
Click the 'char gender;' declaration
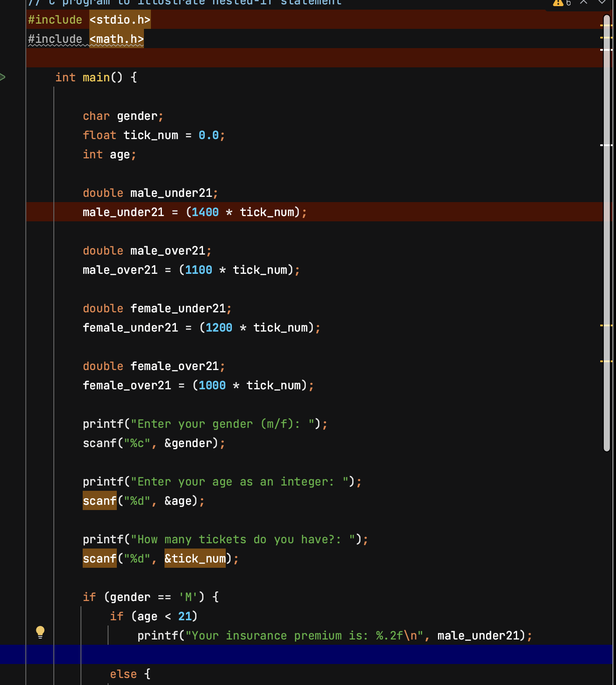coord(123,116)
